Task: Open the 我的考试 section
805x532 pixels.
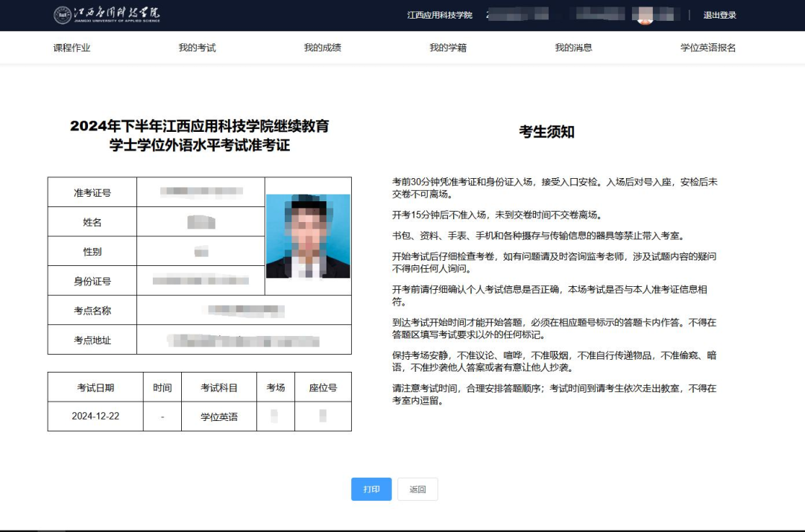Action: tap(197, 47)
